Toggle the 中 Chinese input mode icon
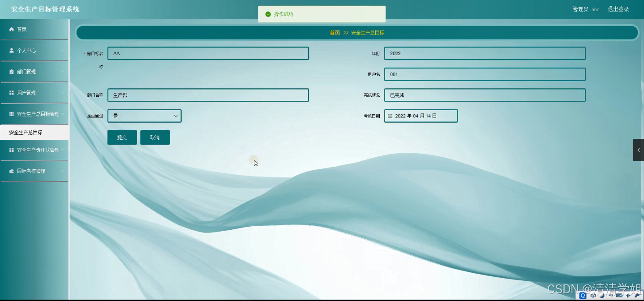This screenshot has width=644, height=301. [x=593, y=296]
